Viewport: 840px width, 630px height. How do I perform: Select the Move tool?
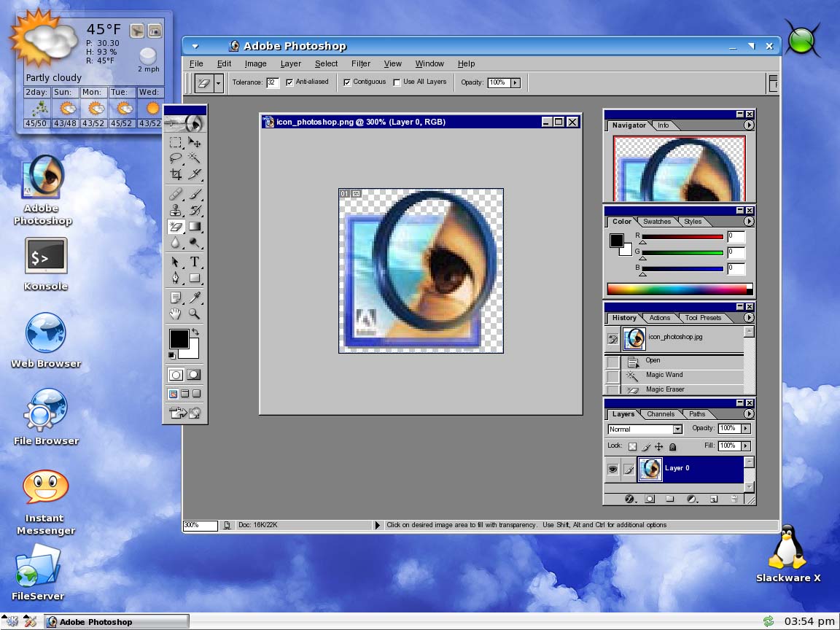pos(195,142)
